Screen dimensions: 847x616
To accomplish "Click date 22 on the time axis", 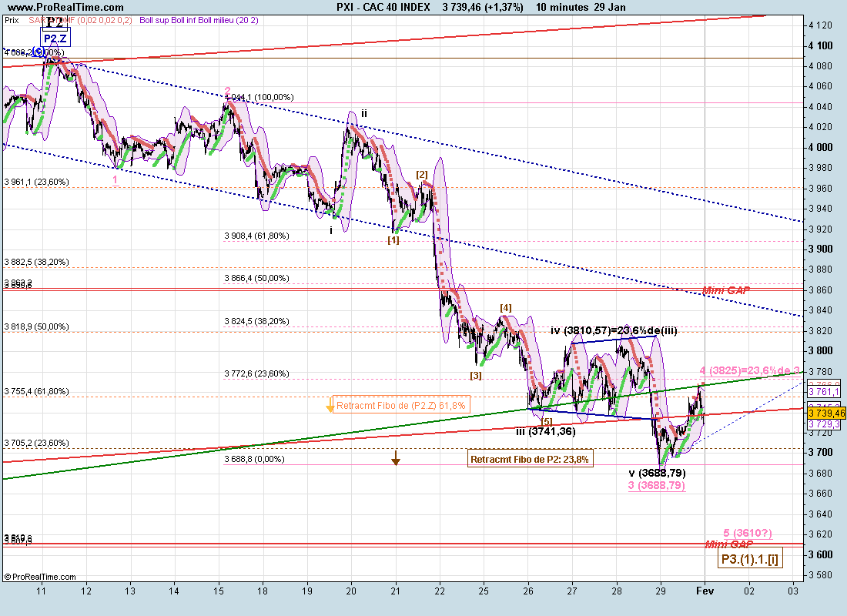I will [440, 591].
